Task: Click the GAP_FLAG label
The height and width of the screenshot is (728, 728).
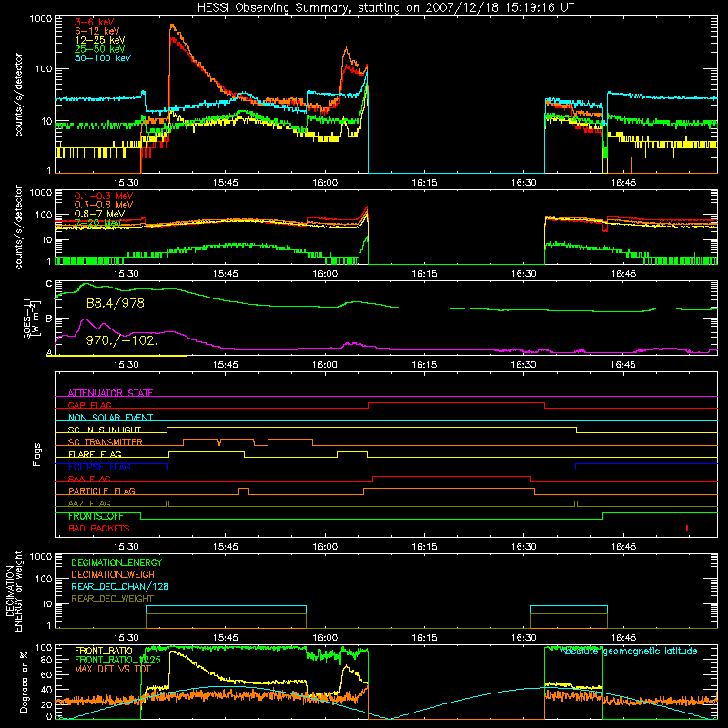Action: (x=89, y=405)
